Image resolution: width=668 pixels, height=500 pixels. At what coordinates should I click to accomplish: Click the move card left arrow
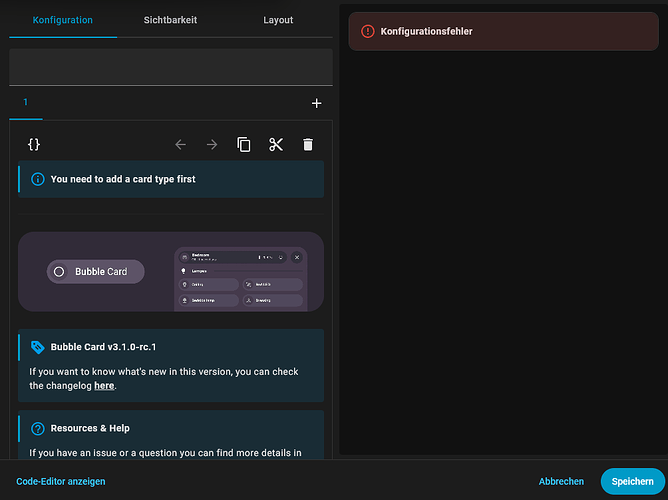pyautogui.click(x=180, y=144)
